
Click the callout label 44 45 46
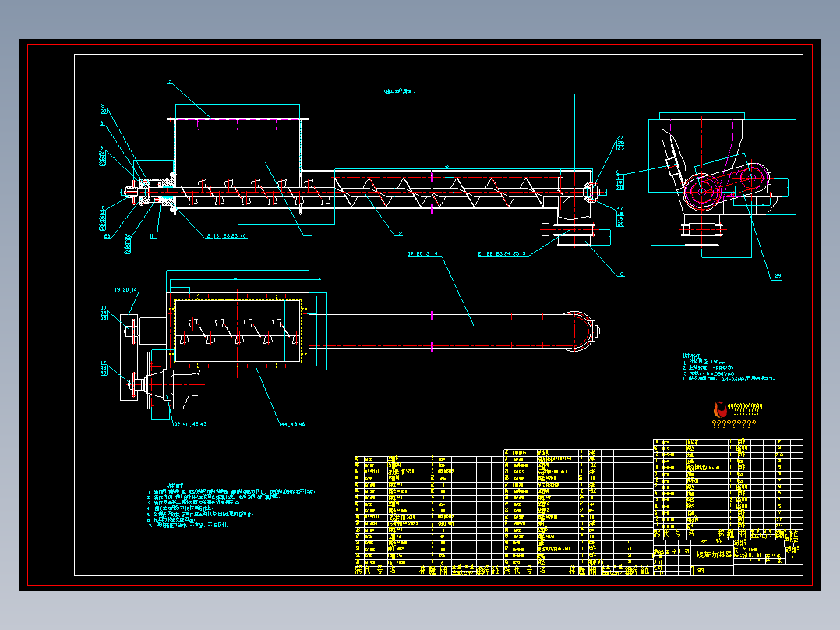tap(293, 424)
